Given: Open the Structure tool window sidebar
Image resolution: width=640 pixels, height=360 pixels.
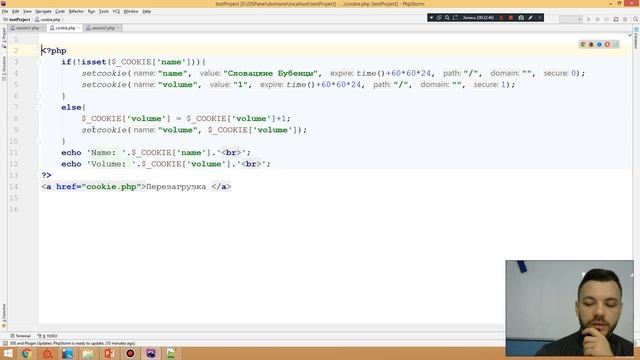Looking at the screenshot, I should point(4,68).
